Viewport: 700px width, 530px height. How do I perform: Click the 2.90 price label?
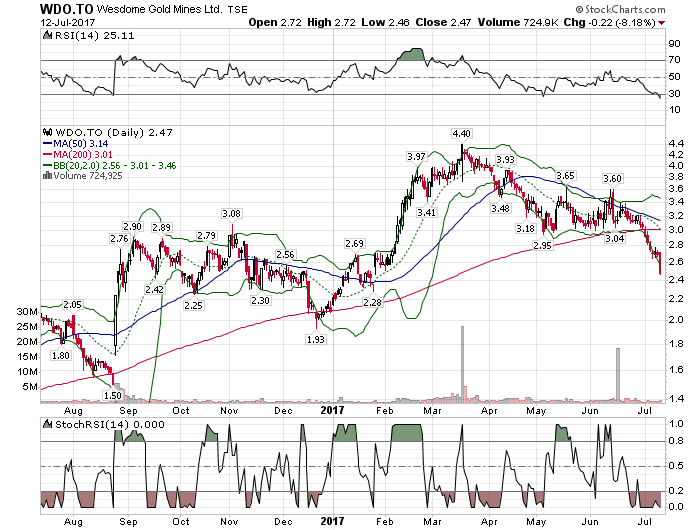click(132, 226)
